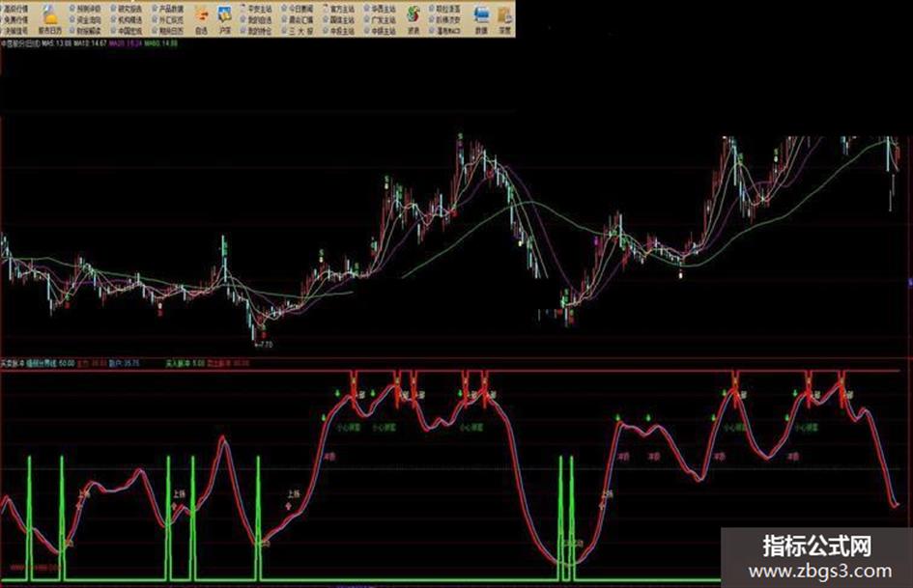Open 中国宏观 in the toolbar

click(x=126, y=31)
